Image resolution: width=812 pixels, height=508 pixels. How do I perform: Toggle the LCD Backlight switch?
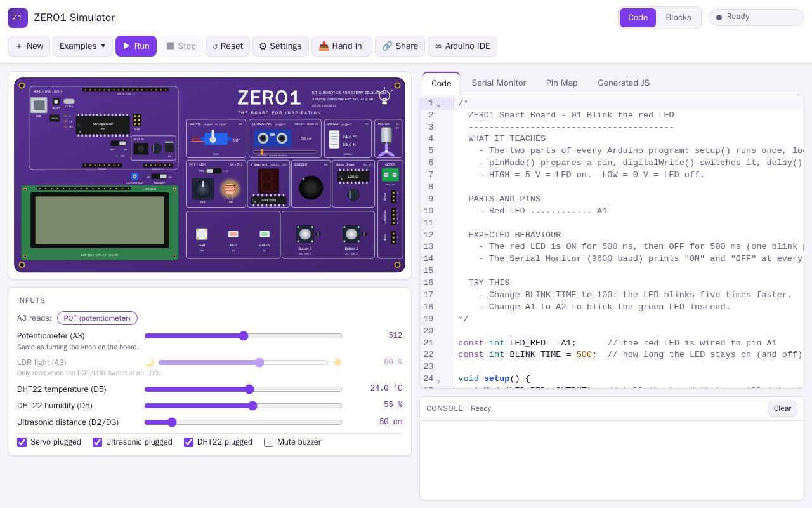[159, 177]
